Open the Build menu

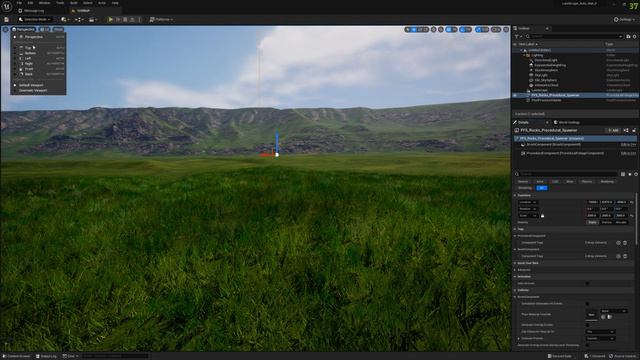(x=74, y=3)
